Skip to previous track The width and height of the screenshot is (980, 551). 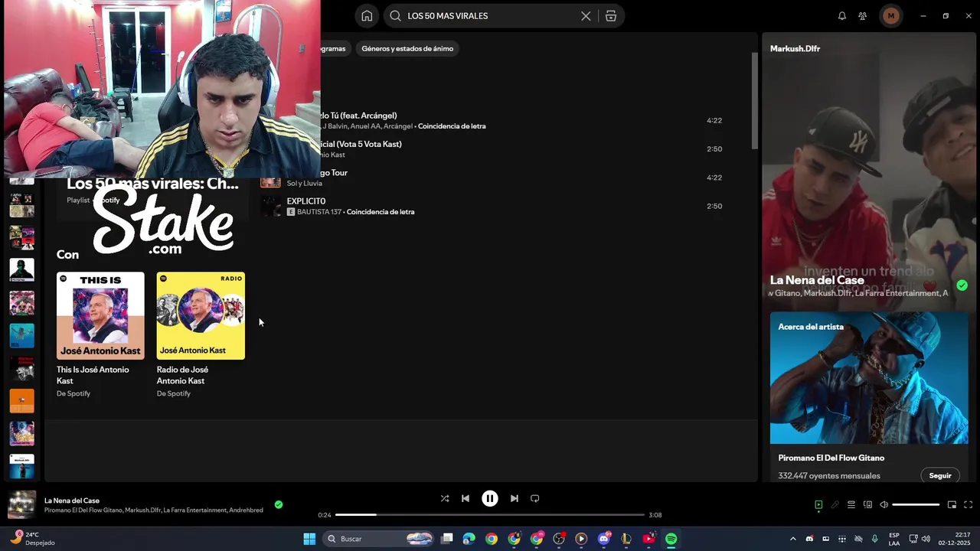tap(465, 498)
